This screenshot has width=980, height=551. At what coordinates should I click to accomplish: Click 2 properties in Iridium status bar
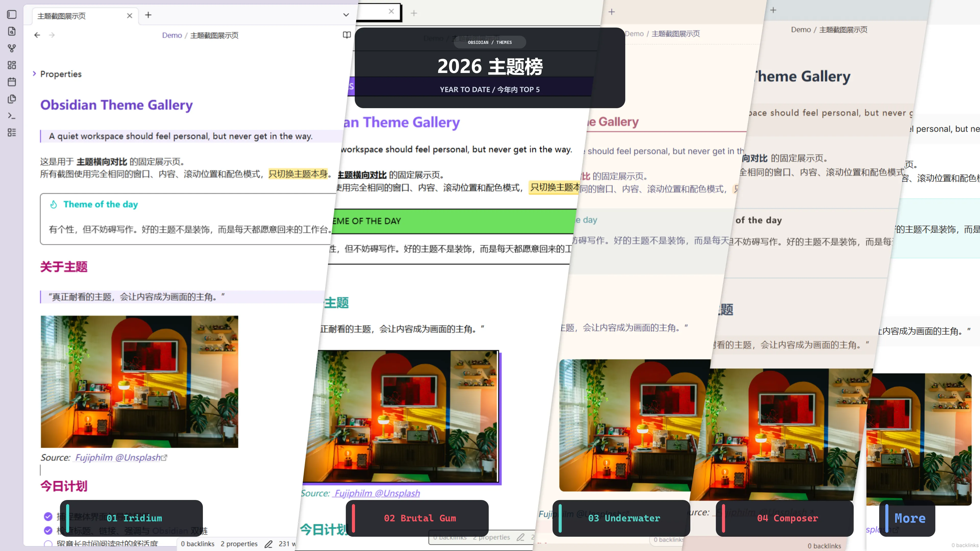click(x=239, y=544)
